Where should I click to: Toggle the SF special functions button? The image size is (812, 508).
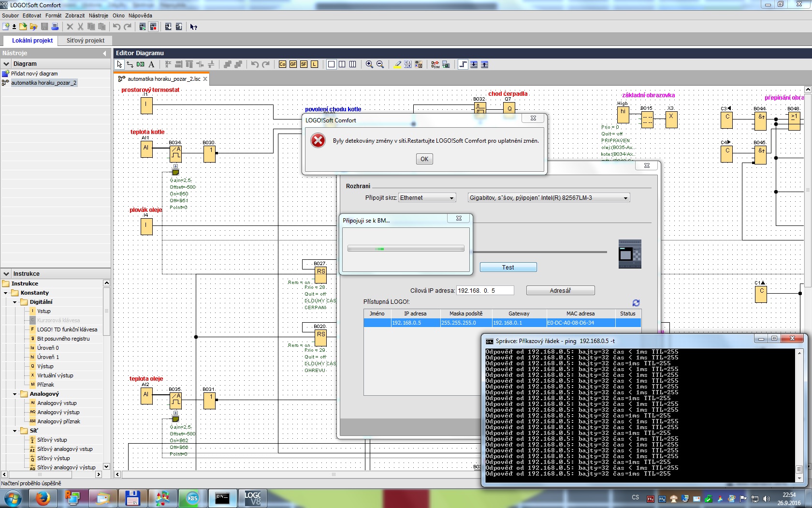tap(304, 64)
